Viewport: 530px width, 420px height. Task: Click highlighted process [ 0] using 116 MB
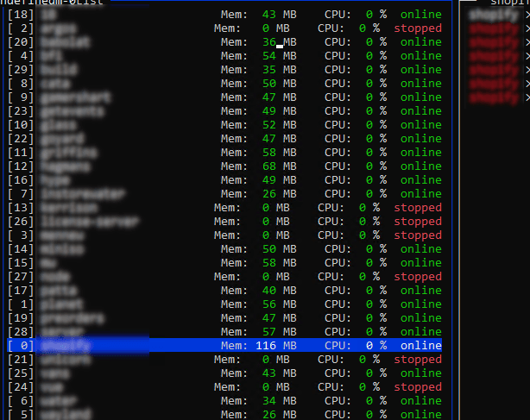tap(224, 345)
